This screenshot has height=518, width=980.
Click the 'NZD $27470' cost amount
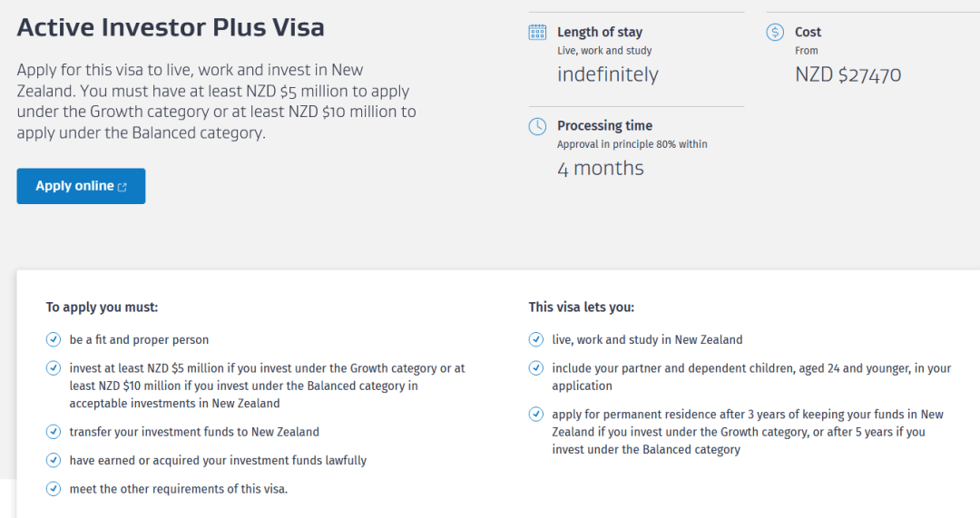click(x=848, y=74)
